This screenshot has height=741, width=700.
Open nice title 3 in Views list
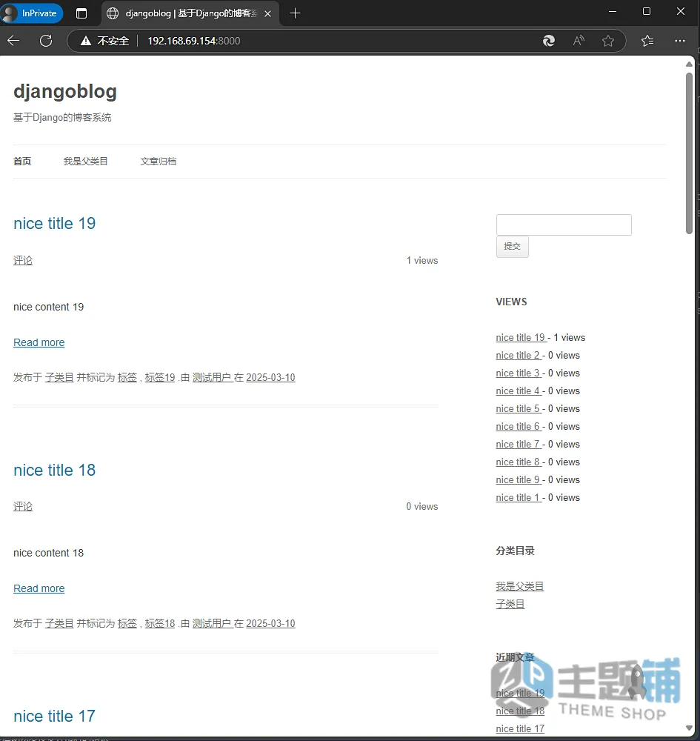(518, 373)
